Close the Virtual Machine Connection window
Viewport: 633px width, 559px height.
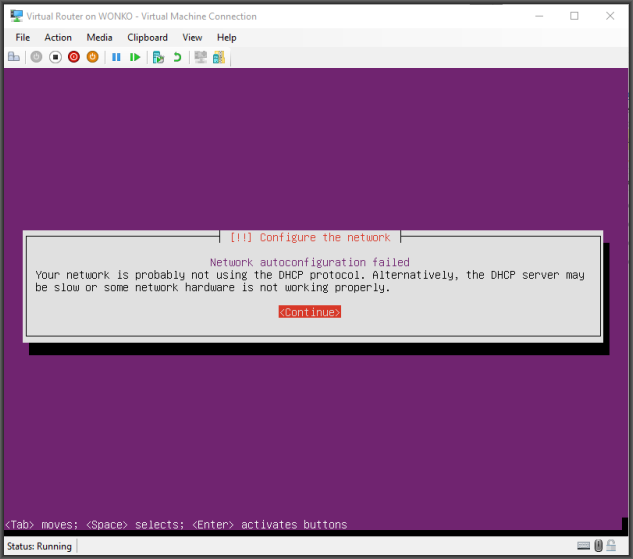coord(610,16)
